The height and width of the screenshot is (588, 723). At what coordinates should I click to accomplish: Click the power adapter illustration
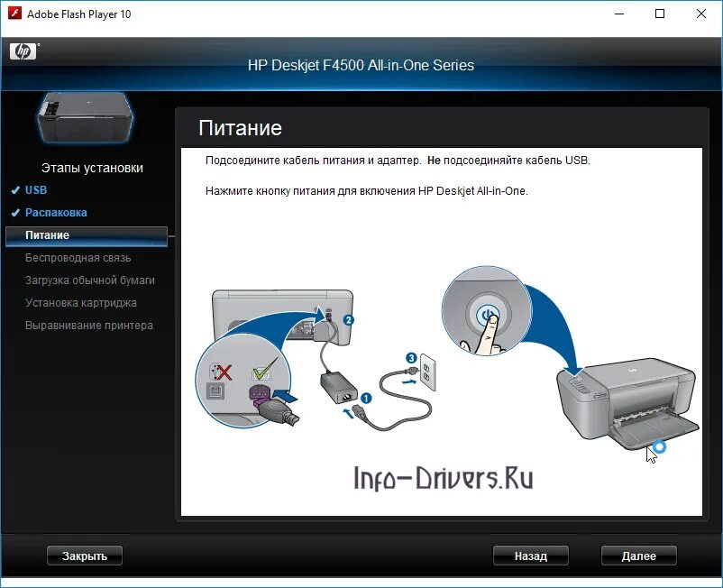pos(339,389)
